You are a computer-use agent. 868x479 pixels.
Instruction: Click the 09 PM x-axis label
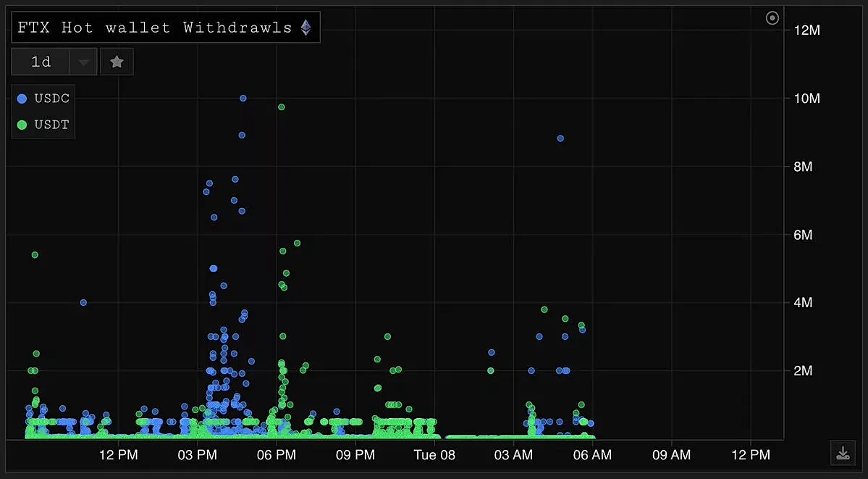tap(355, 455)
